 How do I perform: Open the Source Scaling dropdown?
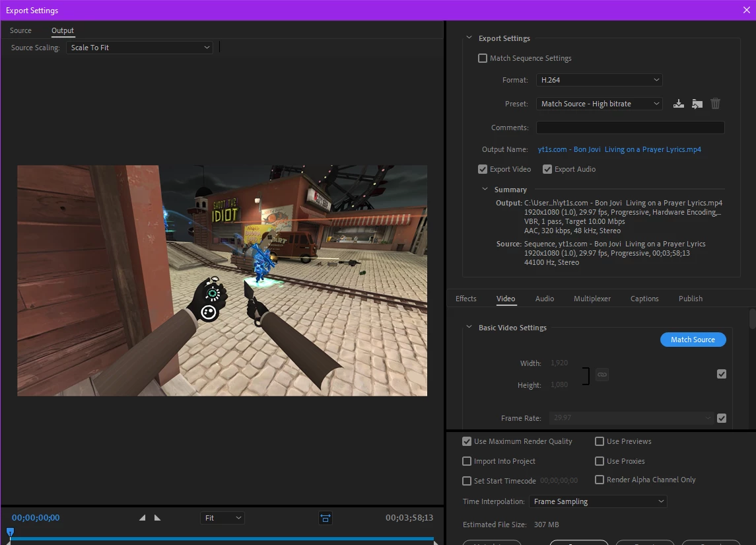[139, 48]
